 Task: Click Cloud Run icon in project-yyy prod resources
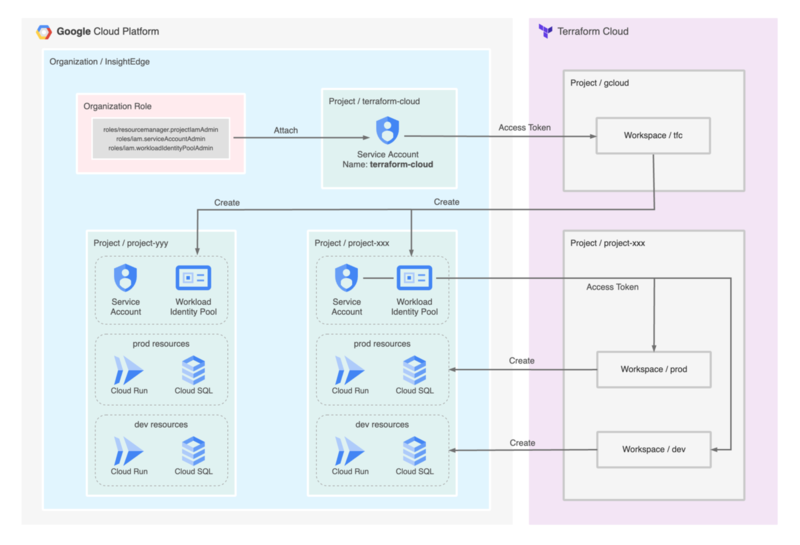pos(128,370)
